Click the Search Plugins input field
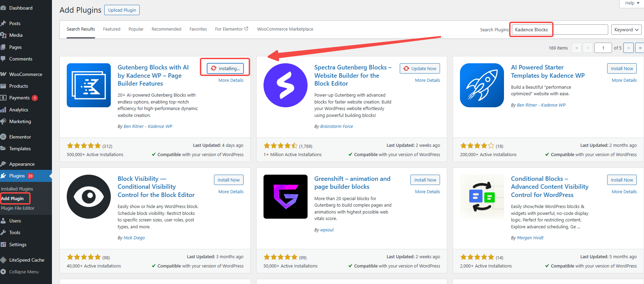 pos(559,30)
